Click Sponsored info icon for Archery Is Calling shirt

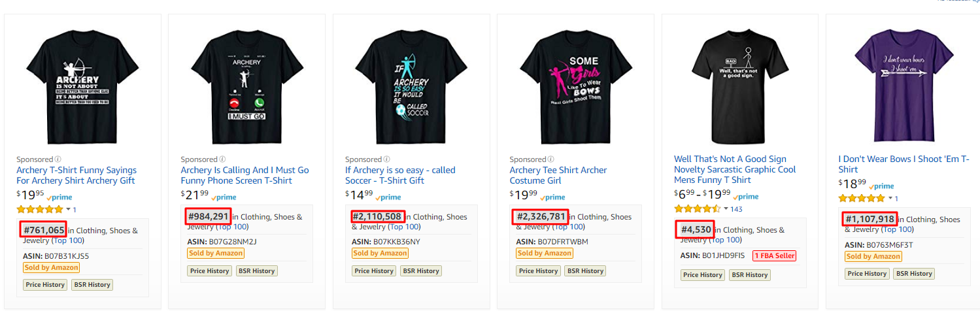(x=222, y=159)
